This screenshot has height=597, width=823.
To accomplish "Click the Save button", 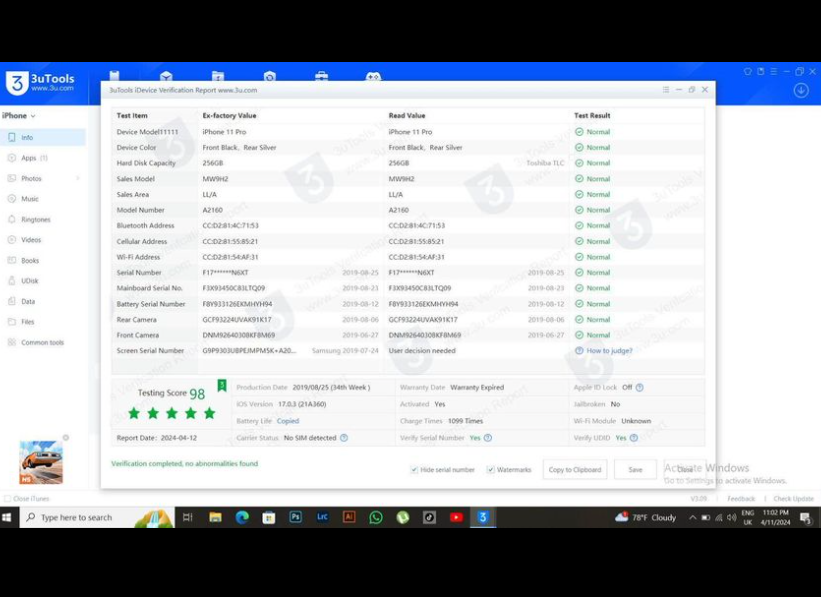I will click(x=635, y=469).
